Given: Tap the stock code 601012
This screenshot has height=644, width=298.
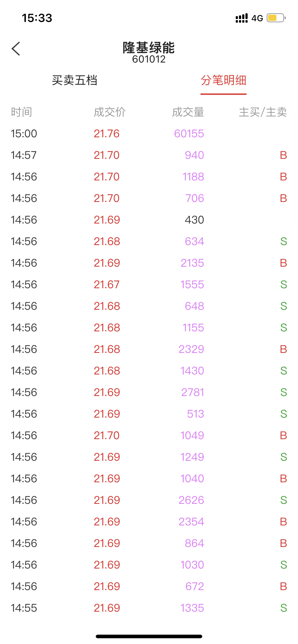Looking at the screenshot, I should (x=149, y=59).
